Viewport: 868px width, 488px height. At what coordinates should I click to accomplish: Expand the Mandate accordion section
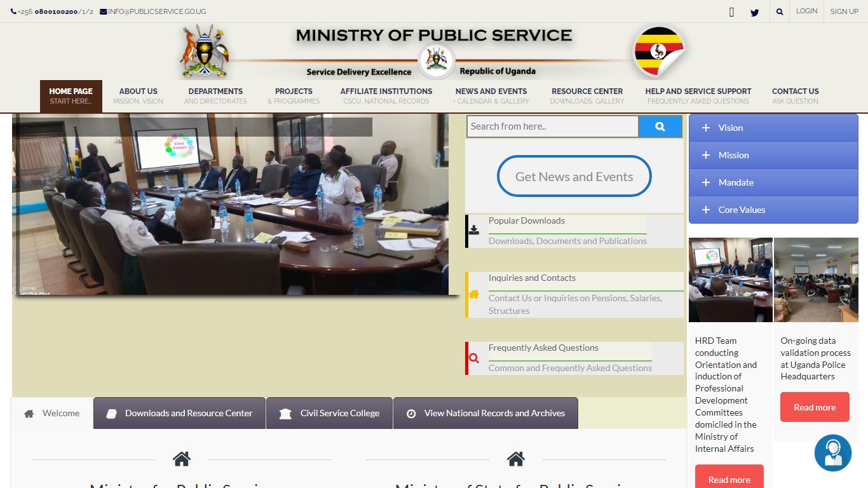(x=773, y=182)
